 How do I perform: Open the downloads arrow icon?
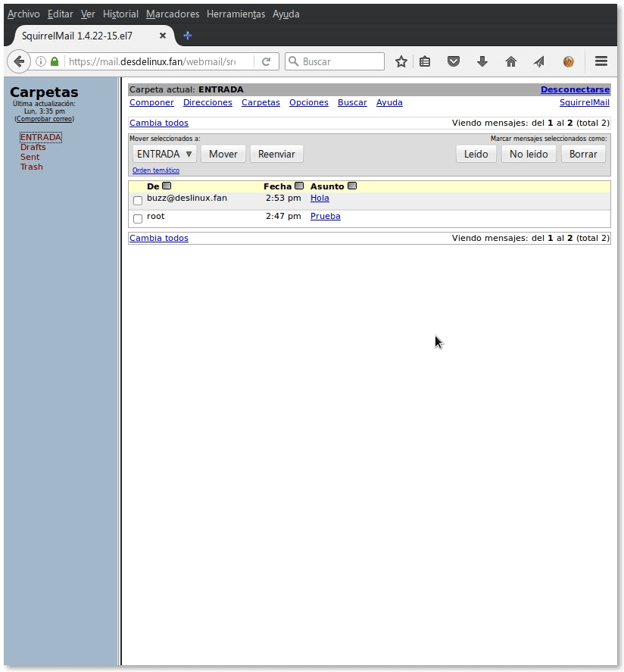tap(482, 61)
